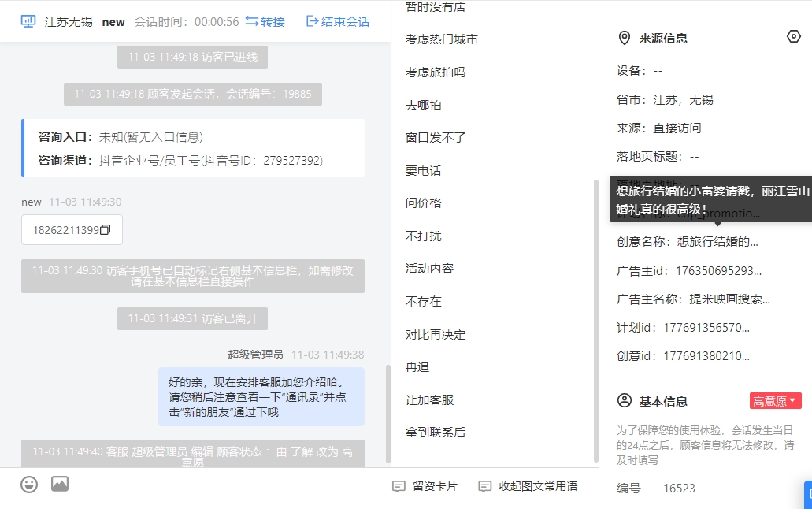
Task: Click 广告主名称 value 提米映画搜索...
Action: click(729, 299)
